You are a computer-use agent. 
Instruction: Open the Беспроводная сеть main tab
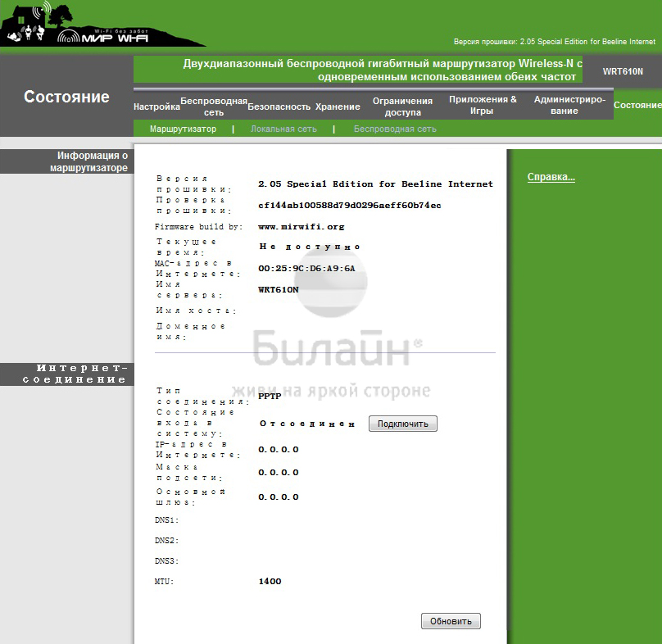point(214,107)
